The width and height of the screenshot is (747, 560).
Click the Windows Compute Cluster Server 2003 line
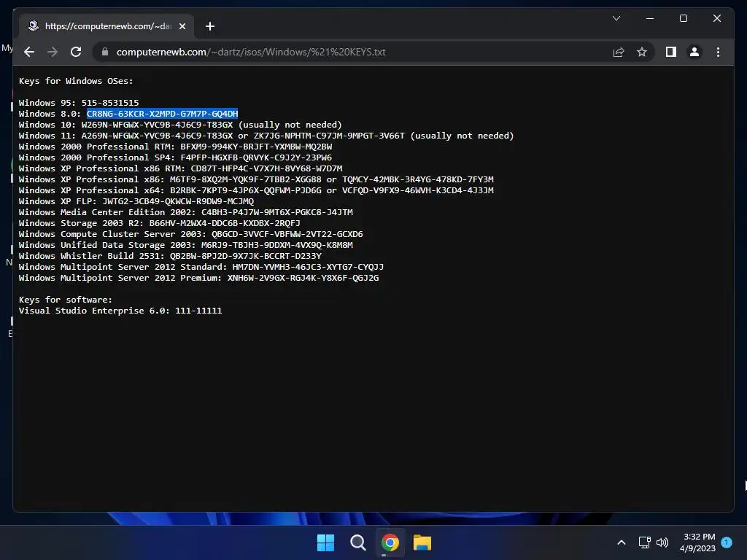tap(190, 234)
